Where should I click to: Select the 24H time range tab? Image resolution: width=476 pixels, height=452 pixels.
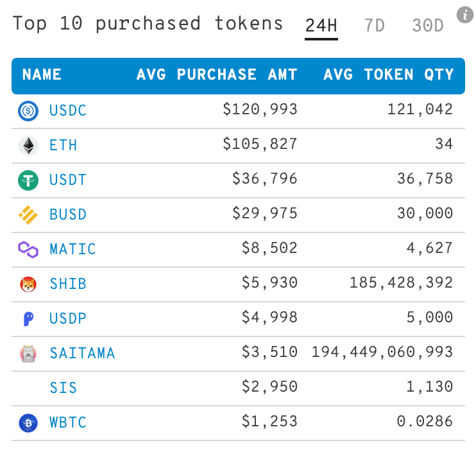[321, 26]
